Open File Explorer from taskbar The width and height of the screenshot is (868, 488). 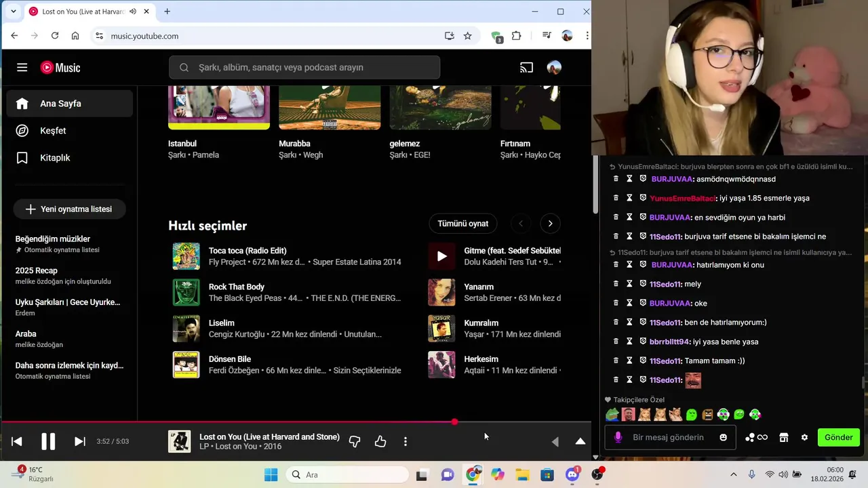coord(522,474)
